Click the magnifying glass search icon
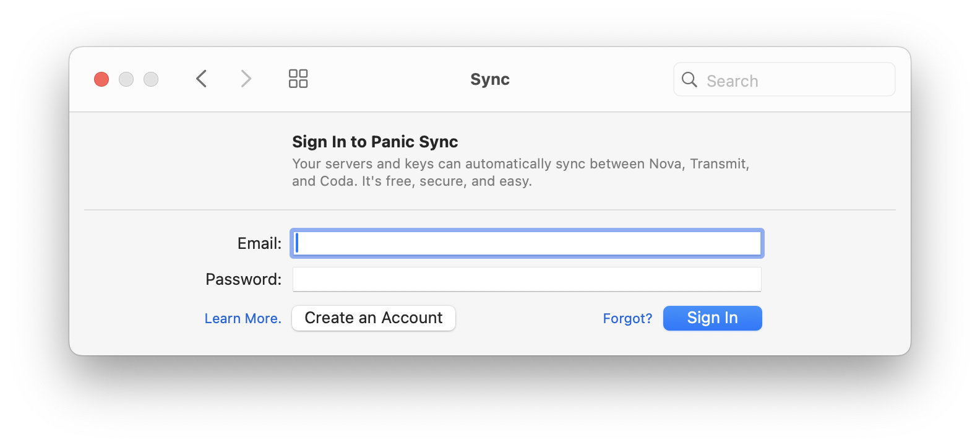This screenshot has width=980, height=447. click(689, 79)
